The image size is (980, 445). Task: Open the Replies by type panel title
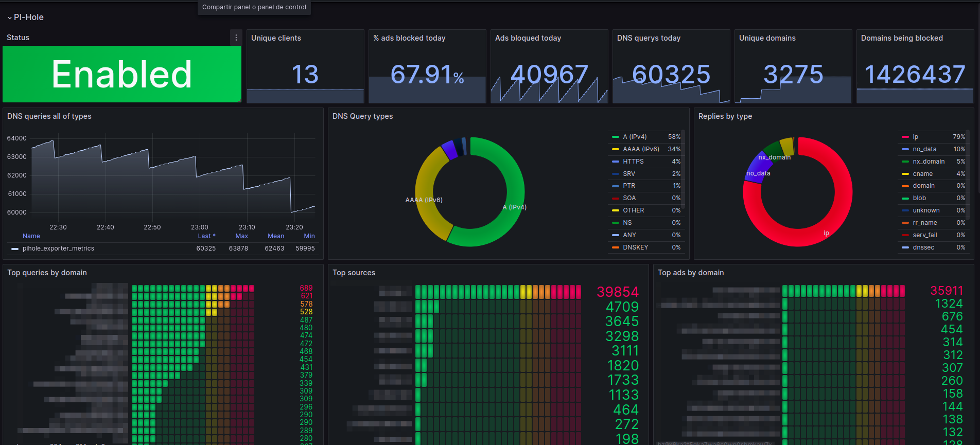(725, 116)
